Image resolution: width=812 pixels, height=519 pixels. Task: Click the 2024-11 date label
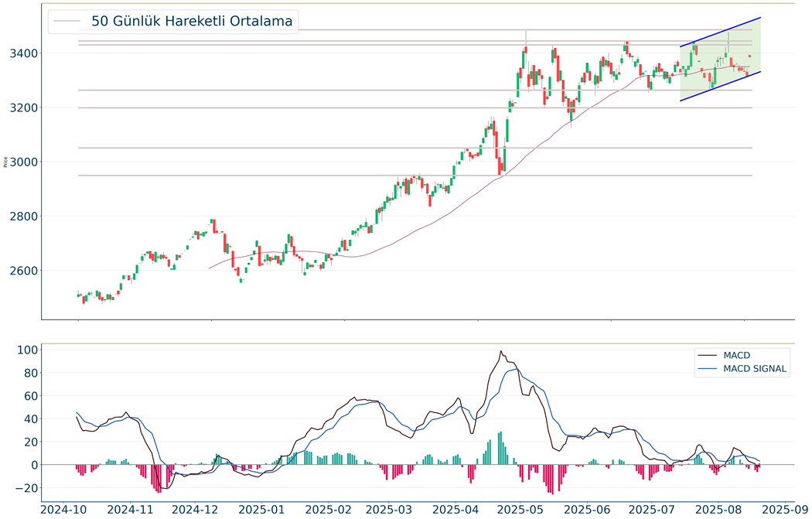(x=130, y=510)
